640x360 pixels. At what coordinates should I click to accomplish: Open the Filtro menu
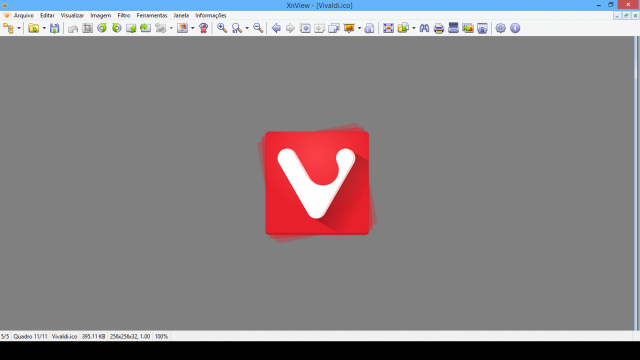point(124,16)
